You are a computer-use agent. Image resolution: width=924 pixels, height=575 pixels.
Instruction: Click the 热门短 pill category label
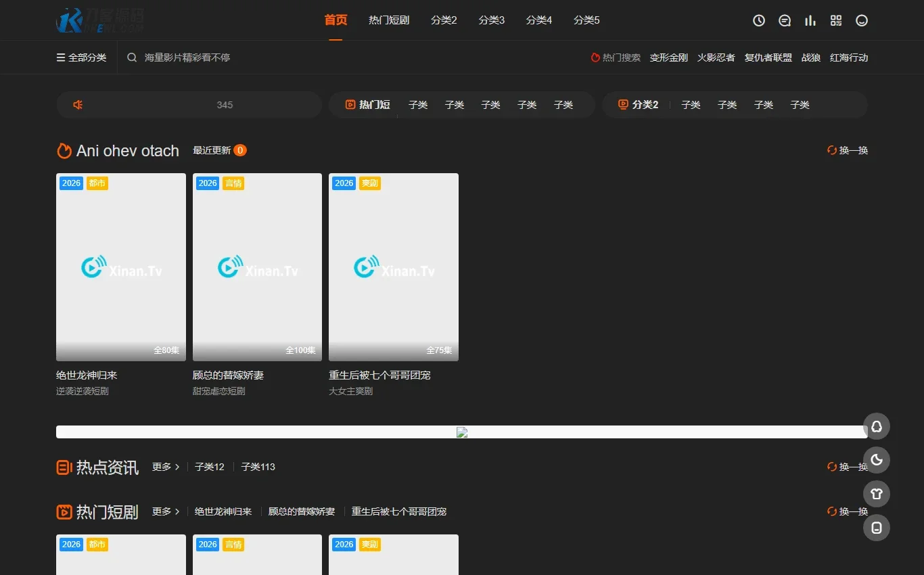coord(368,105)
